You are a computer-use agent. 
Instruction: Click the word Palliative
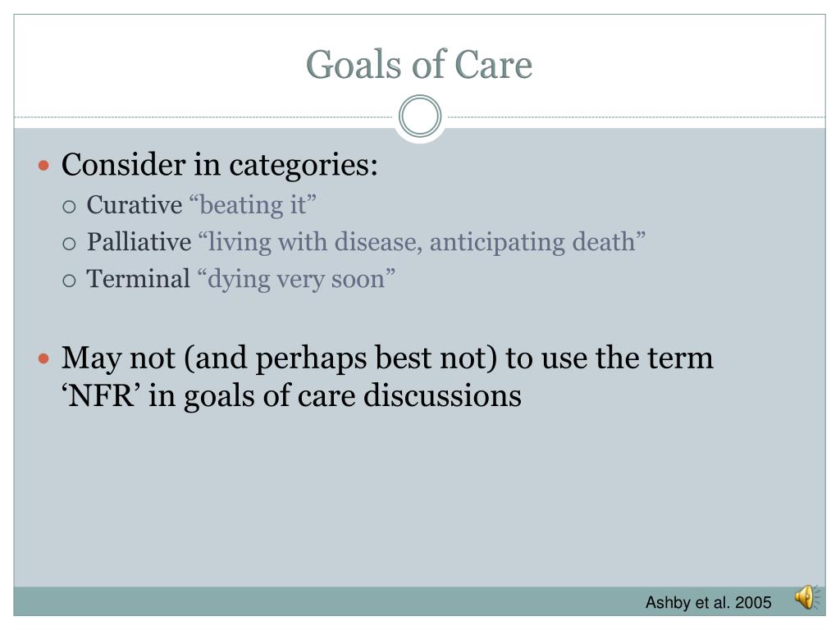139,242
